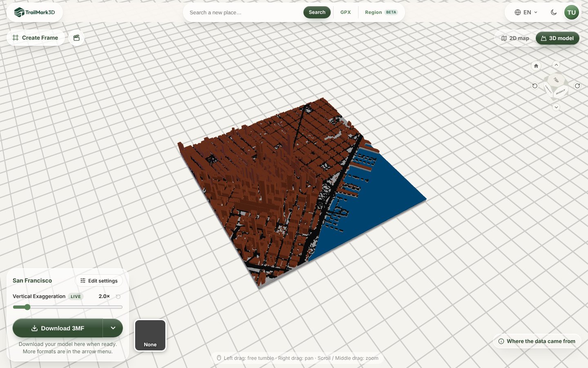The image size is (588, 368).
Task: Focus the Search a new place field
Action: [244, 12]
